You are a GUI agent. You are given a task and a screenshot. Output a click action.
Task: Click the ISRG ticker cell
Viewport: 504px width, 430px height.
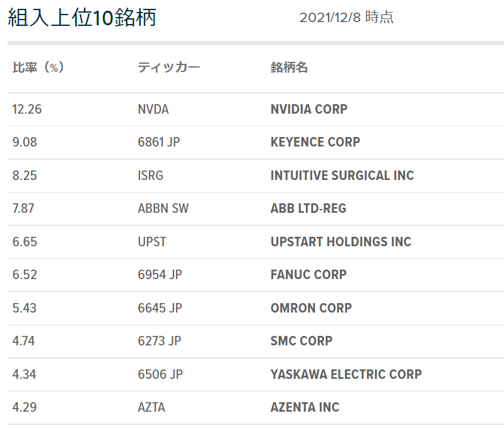point(150,176)
